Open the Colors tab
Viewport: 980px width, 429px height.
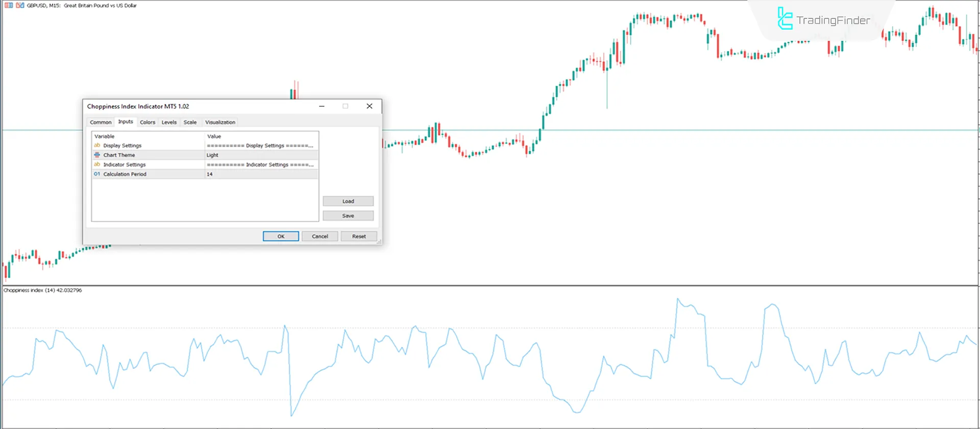pos(148,122)
